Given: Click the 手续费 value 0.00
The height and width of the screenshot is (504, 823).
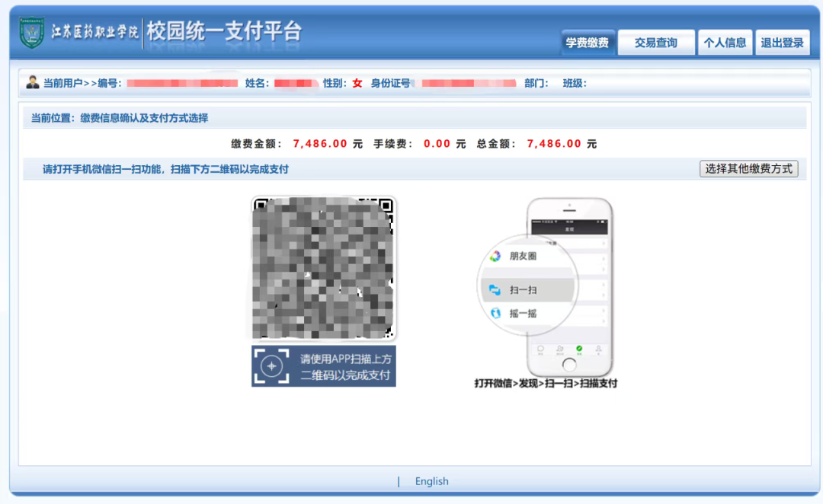Looking at the screenshot, I should [437, 144].
